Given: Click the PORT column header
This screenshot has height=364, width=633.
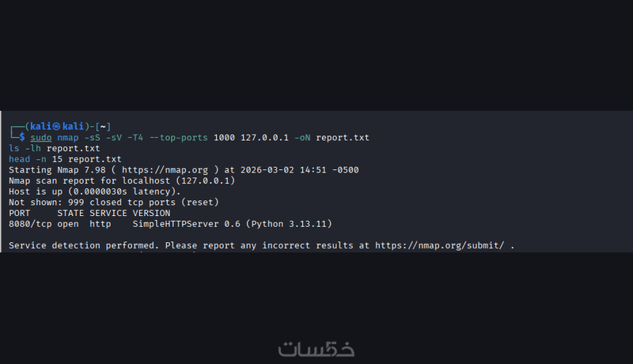Looking at the screenshot, I should coord(20,213).
